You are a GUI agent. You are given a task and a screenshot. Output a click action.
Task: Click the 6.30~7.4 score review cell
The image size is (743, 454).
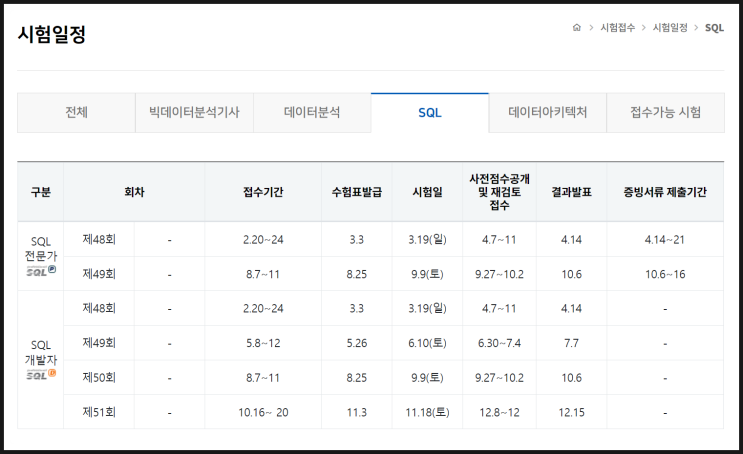click(499, 343)
